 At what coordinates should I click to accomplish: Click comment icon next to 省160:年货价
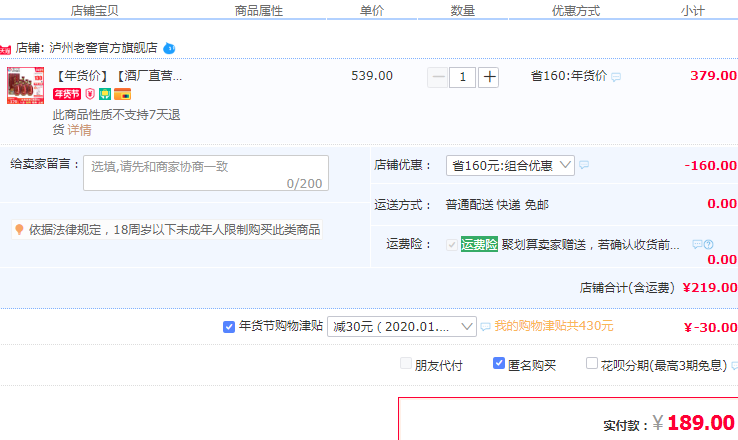coord(616,77)
